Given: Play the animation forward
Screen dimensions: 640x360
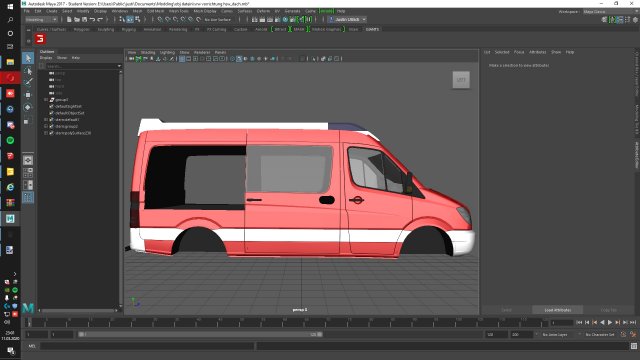Looking at the screenshot, I should (x=610, y=322).
